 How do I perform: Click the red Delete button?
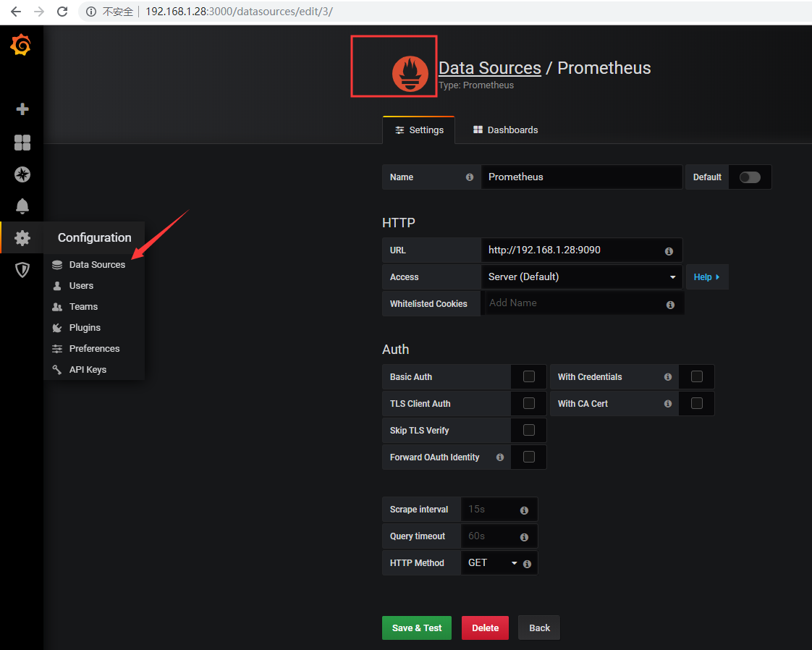[x=485, y=628]
